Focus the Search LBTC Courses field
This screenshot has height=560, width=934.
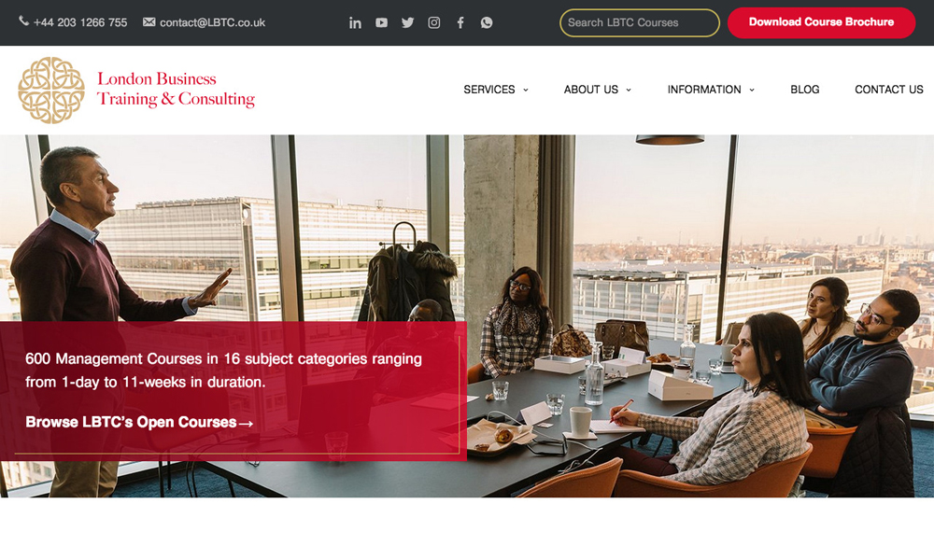(x=640, y=22)
